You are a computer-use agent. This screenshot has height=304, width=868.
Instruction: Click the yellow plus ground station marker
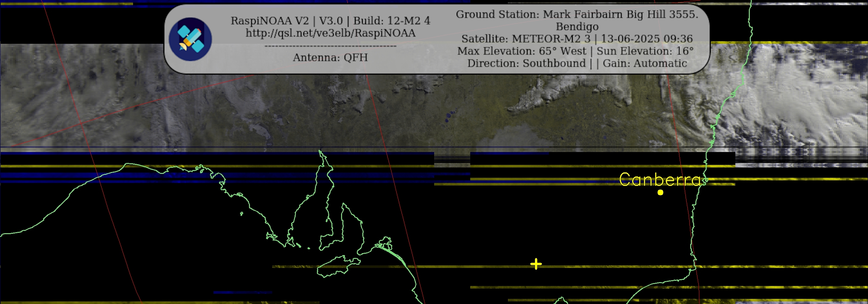(x=536, y=264)
